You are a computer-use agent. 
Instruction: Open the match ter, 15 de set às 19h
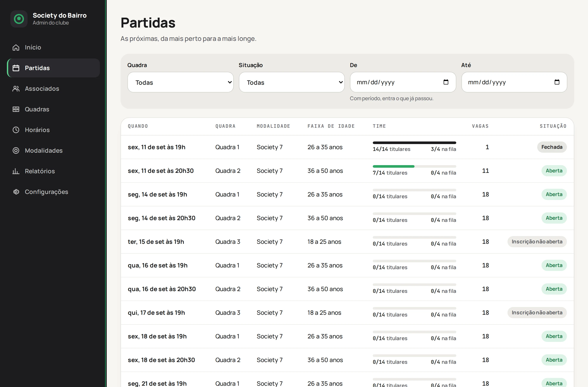(347, 242)
